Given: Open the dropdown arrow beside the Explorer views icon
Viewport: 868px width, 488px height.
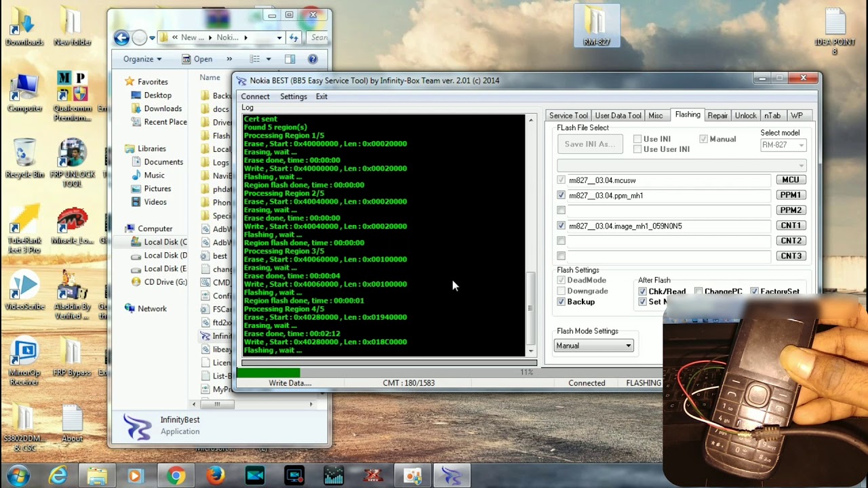Looking at the screenshot, I should point(269,59).
